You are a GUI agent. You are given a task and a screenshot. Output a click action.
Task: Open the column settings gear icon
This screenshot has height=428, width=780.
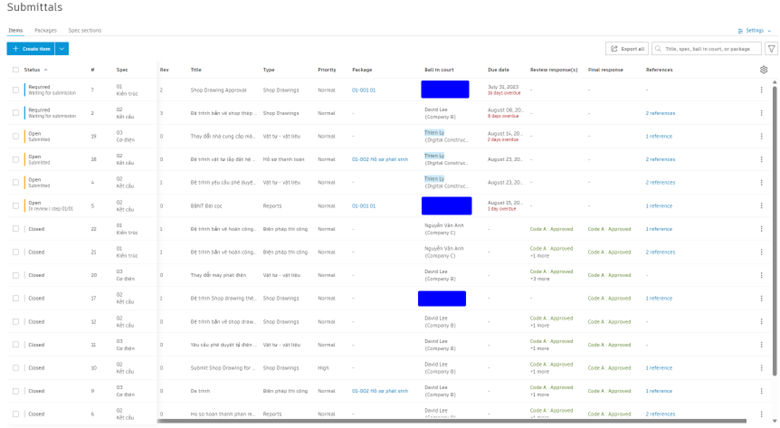(764, 70)
